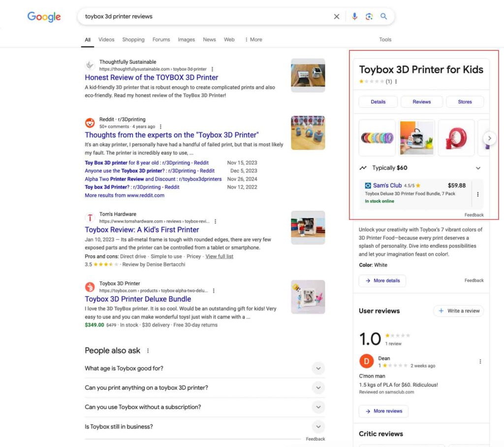Image resolution: width=504 pixels, height=447 pixels.
Task: Click the blue magnifying glass search icon
Action: click(384, 16)
